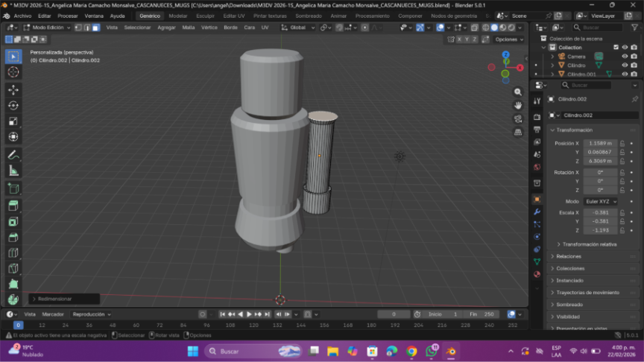644x362 pixels.
Task: Open the Euler XYZ rotation mode dropdown
Action: point(601,201)
